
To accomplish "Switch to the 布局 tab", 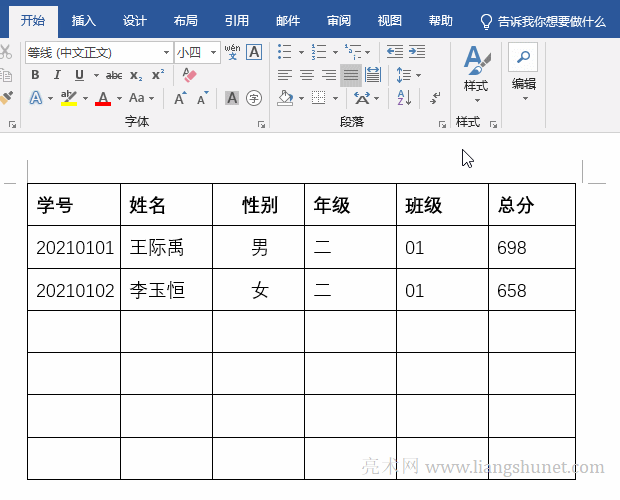I will tap(186, 21).
